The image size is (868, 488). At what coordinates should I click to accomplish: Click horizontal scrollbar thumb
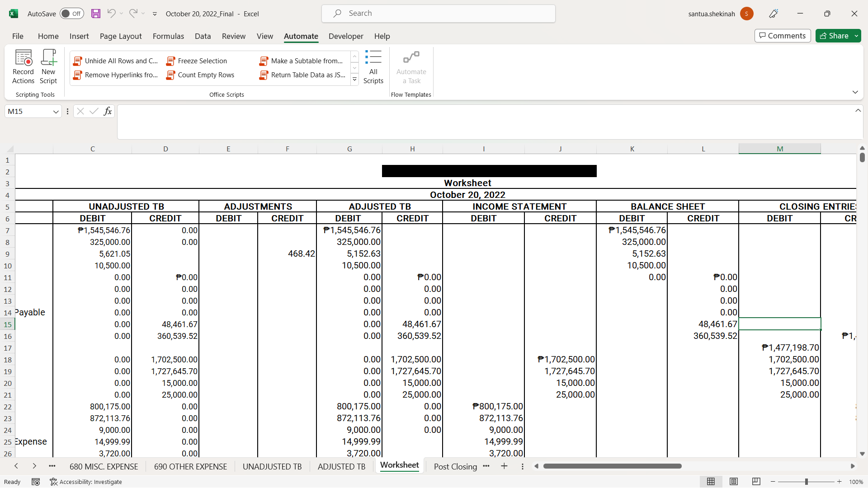[612, 466]
